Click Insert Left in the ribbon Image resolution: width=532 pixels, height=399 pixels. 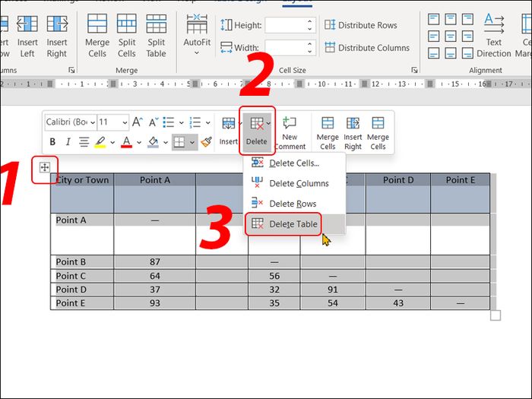point(27,36)
